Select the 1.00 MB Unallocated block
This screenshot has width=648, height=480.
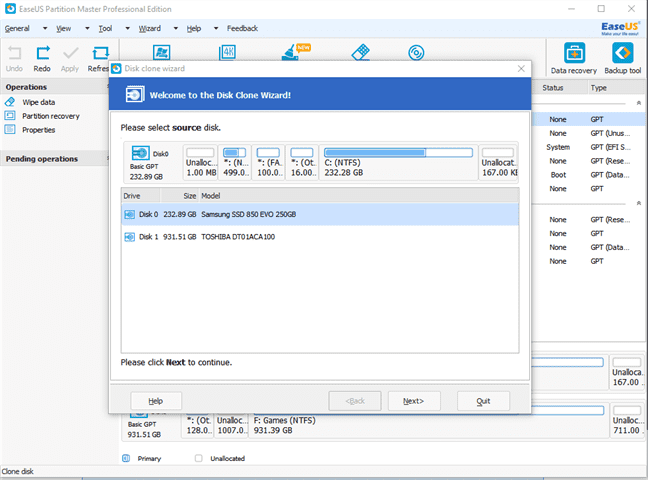point(200,162)
